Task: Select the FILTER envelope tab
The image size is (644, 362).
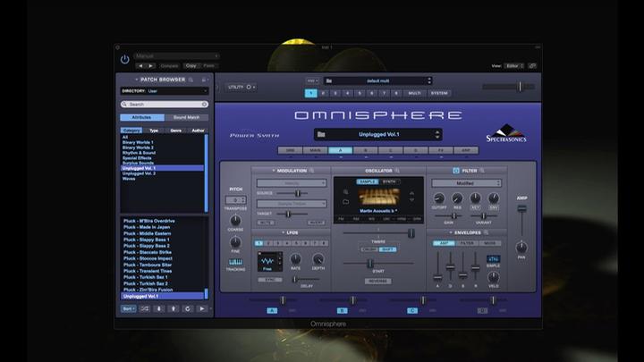Action: pyautogui.click(x=467, y=243)
